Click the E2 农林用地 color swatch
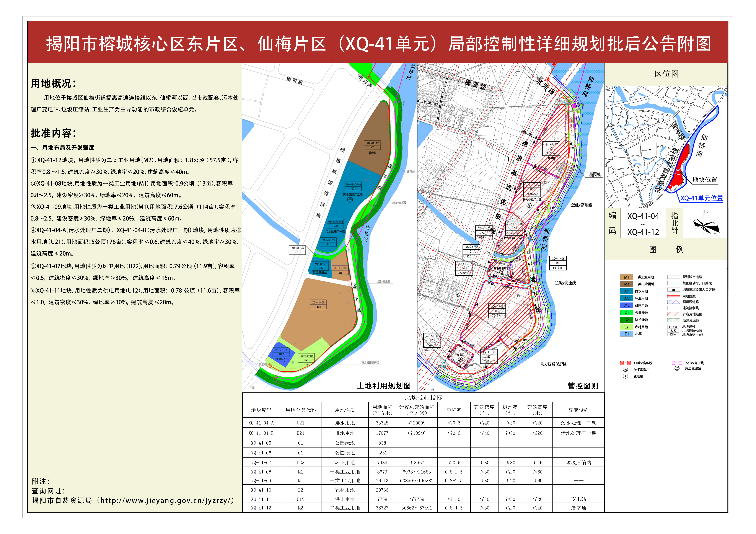This screenshot has height=534, width=756. tap(626, 327)
